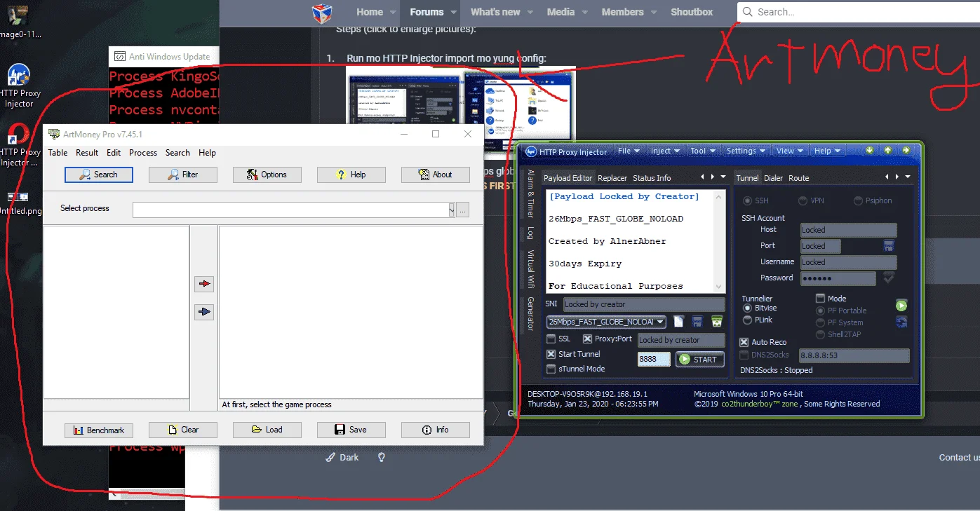Enable sTunnel Mode checkbox
Viewport: 980px width, 511px height.
tap(551, 369)
